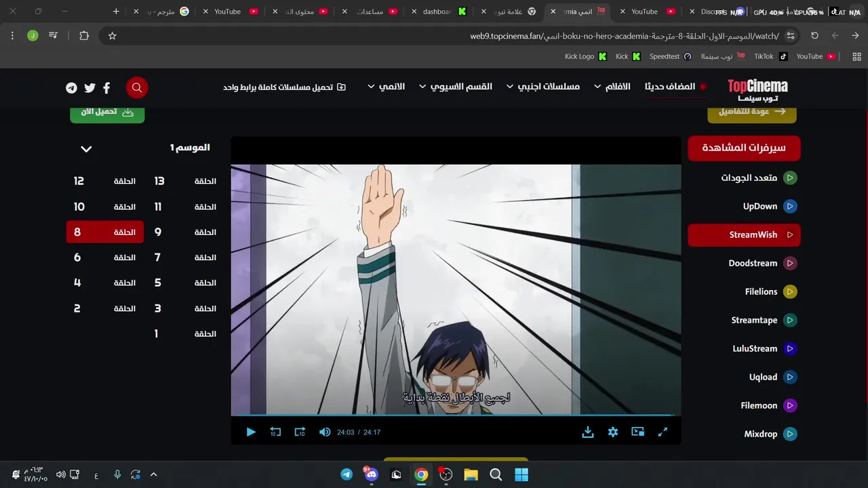Switch to the Discord browser tab
The image size is (868, 488).
[717, 12]
